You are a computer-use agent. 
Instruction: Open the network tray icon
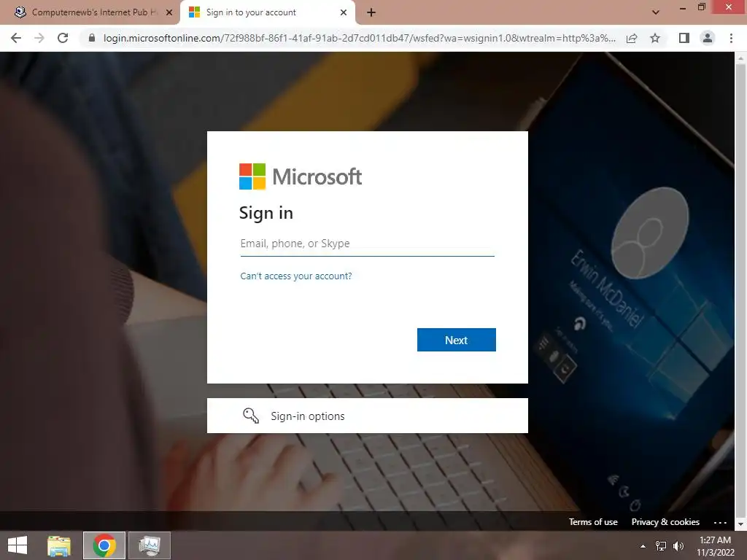pos(661,546)
